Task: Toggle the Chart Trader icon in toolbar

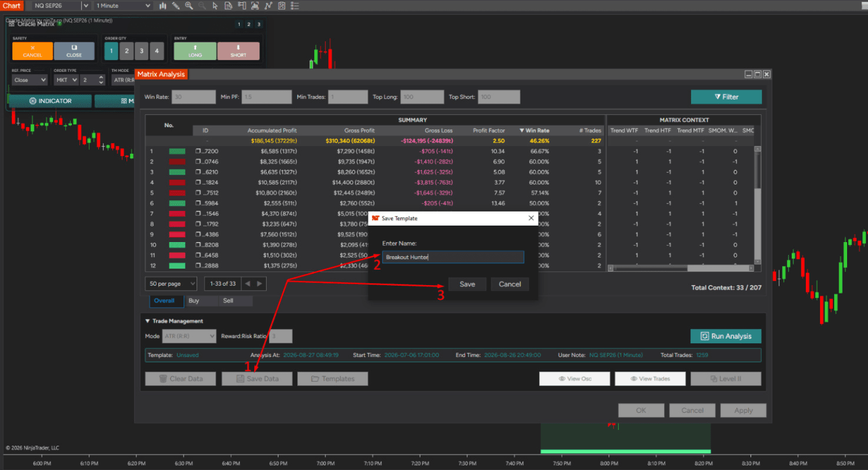Action: (242, 6)
